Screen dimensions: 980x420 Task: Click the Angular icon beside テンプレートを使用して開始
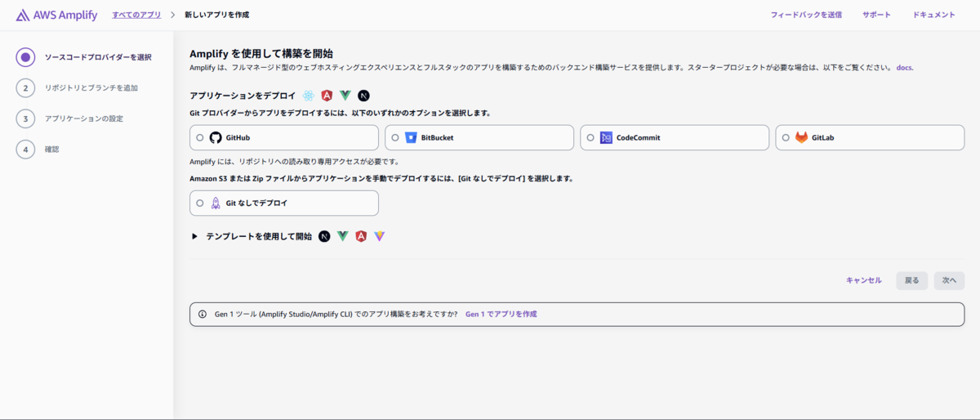(361, 236)
